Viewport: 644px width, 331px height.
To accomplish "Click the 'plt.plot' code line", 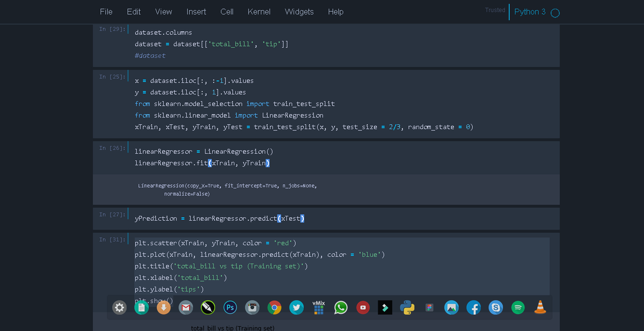I will [x=260, y=255].
